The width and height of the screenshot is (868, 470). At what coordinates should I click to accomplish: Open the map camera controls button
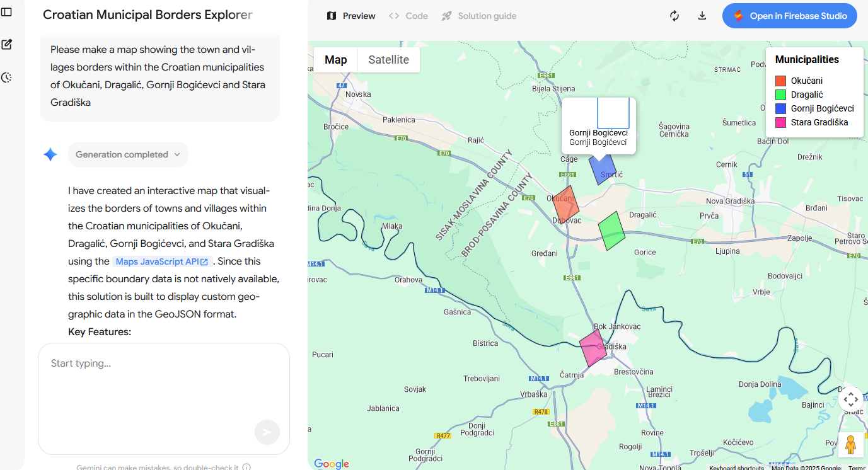(x=851, y=399)
